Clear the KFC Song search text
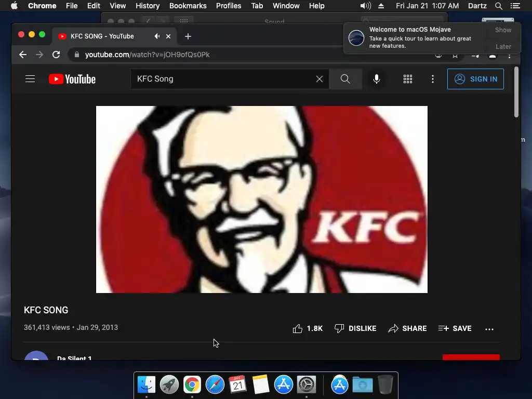532x399 pixels. pyautogui.click(x=320, y=79)
